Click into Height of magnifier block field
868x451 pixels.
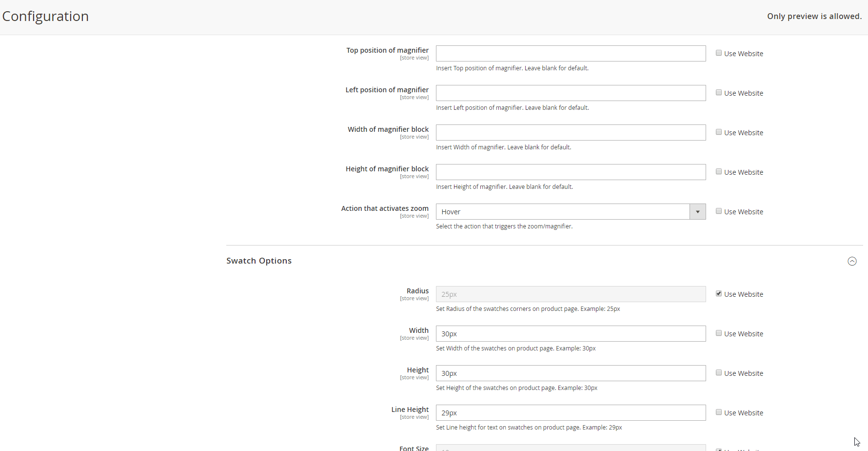[x=571, y=172]
